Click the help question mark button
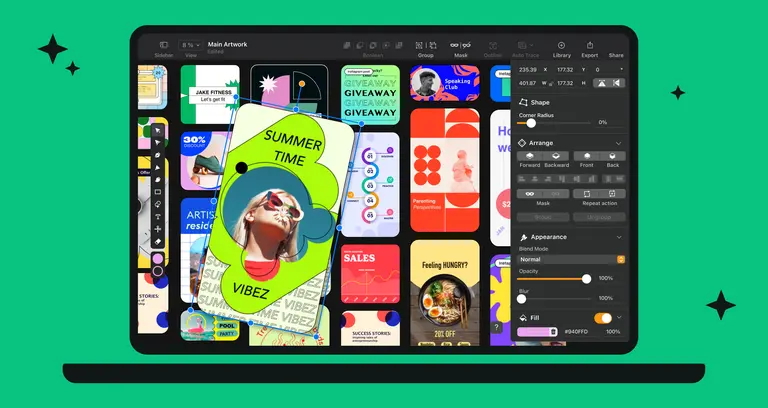Screen dimensions: 768x408 coord(496,328)
